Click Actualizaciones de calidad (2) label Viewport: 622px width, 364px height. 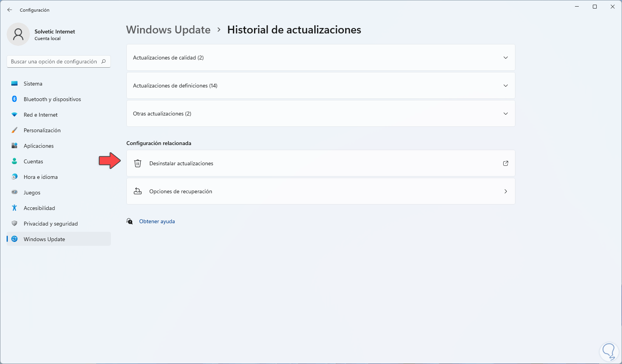point(168,58)
